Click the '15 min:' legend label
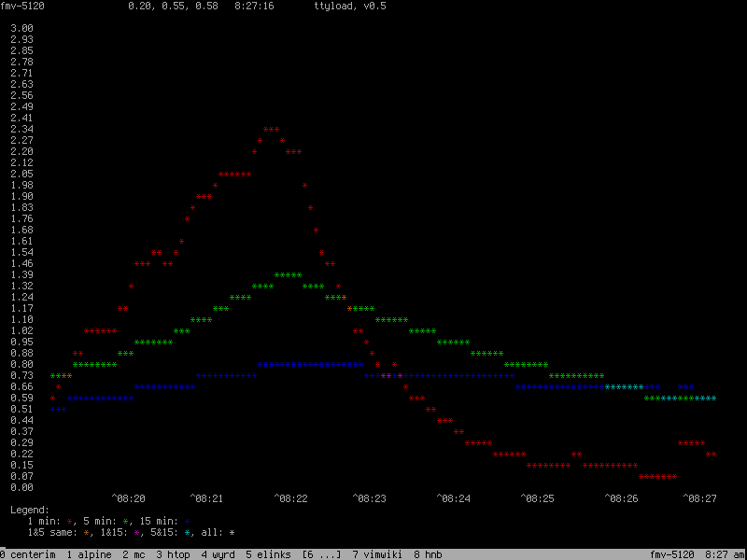The width and height of the screenshot is (747, 560). tap(159, 522)
